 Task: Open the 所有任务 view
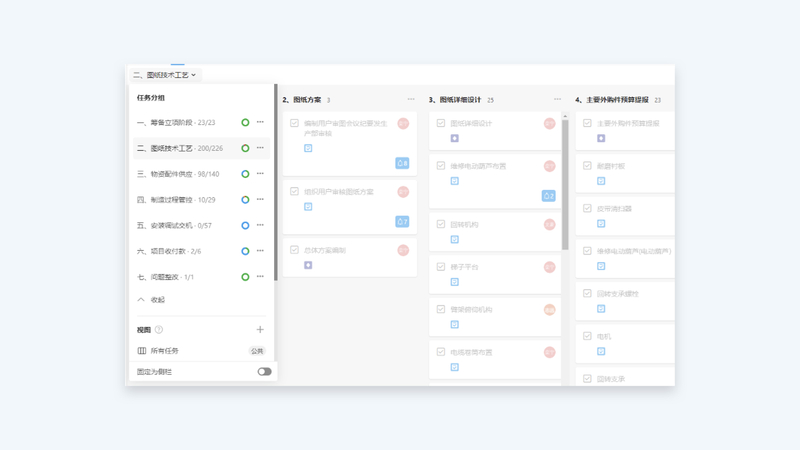click(165, 351)
